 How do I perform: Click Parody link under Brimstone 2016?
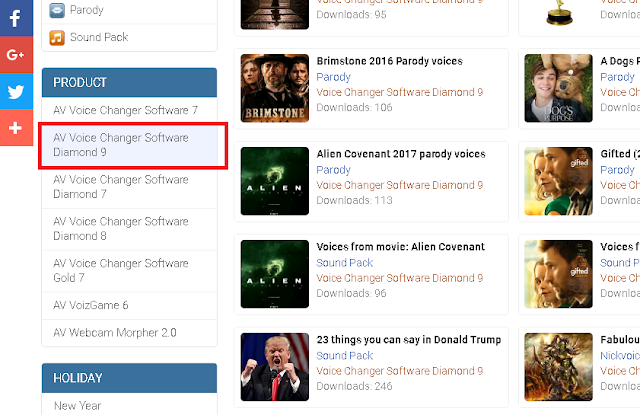(x=333, y=77)
